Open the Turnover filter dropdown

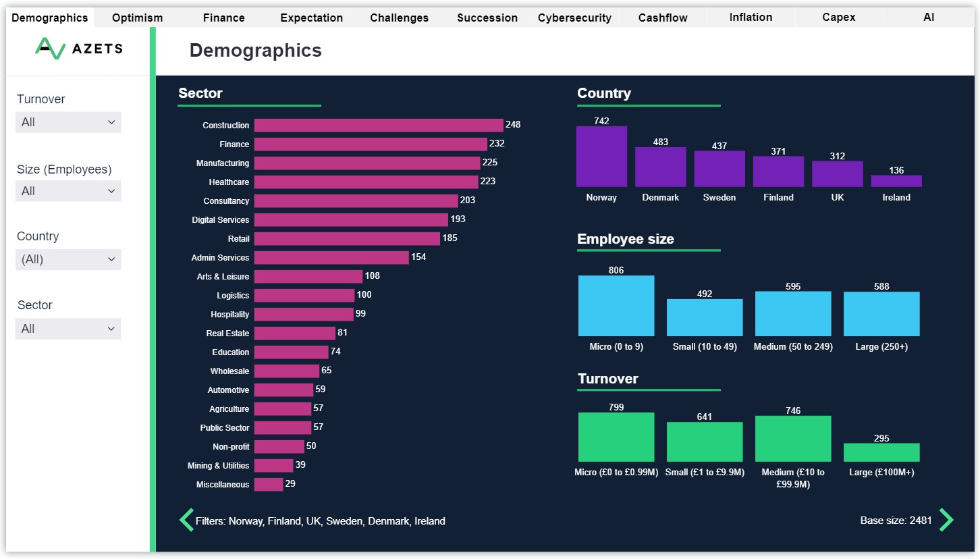68,122
